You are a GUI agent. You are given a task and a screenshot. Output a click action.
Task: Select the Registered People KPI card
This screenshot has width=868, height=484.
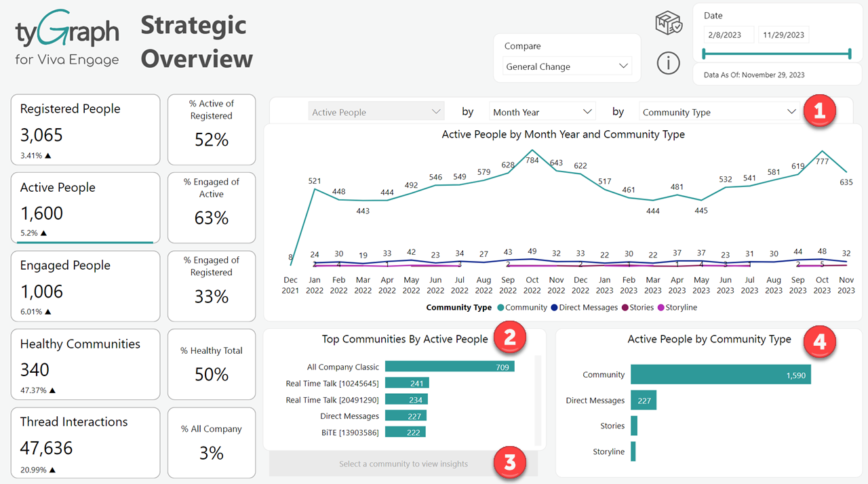click(85, 129)
